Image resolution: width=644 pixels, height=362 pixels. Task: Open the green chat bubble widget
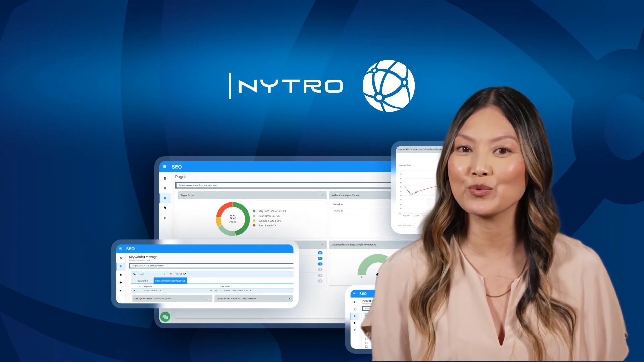[165, 317]
